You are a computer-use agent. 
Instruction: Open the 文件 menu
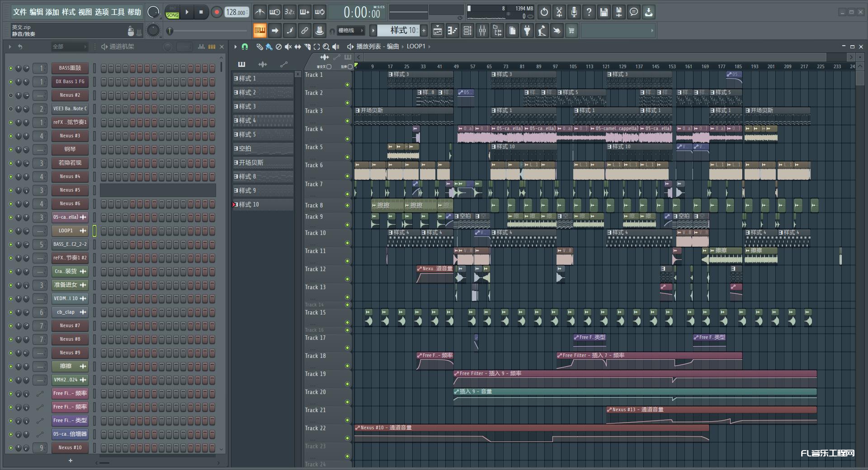click(20, 12)
